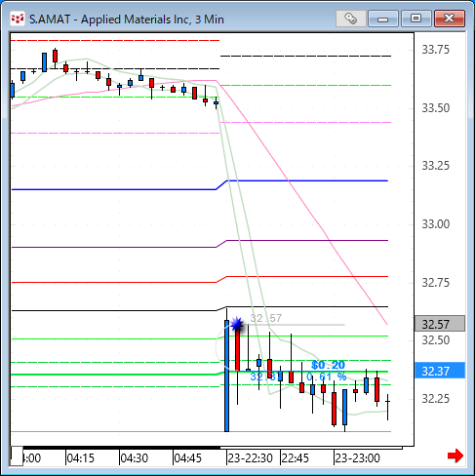Click the 33.50 price axis label
This screenshot has width=475, height=476.
coord(436,108)
